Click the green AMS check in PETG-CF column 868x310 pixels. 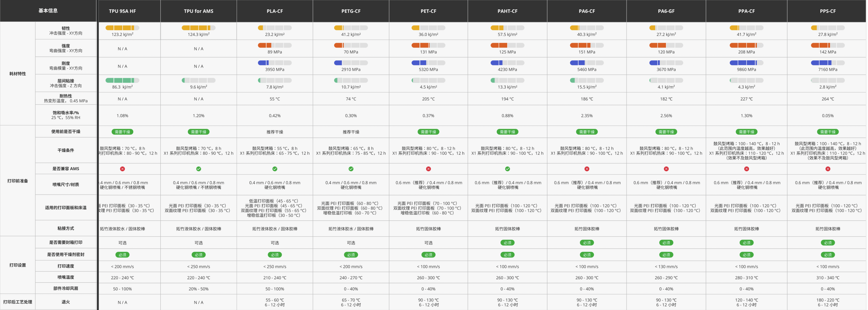pos(351,169)
